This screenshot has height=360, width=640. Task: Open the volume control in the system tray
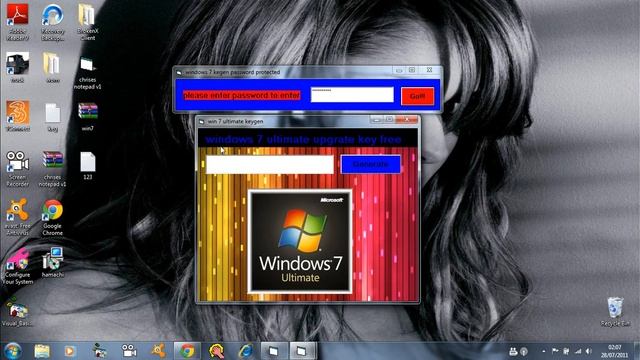click(x=588, y=351)
